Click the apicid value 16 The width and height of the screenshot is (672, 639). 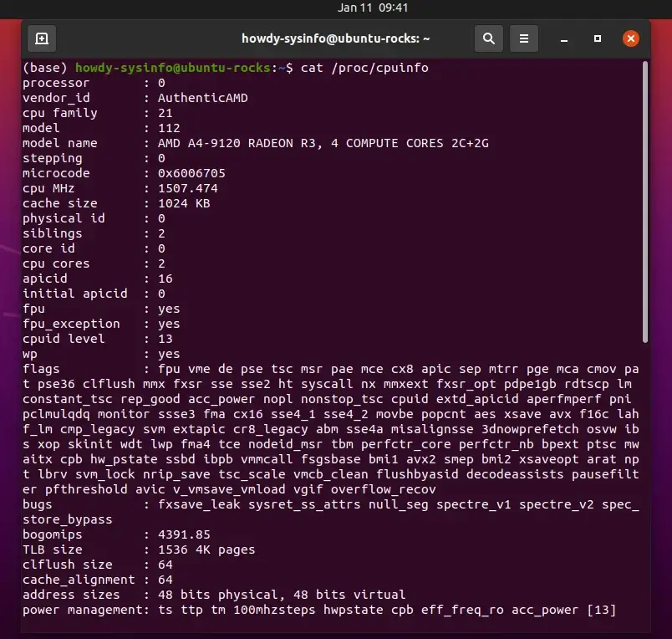click(x=165, y=279)
